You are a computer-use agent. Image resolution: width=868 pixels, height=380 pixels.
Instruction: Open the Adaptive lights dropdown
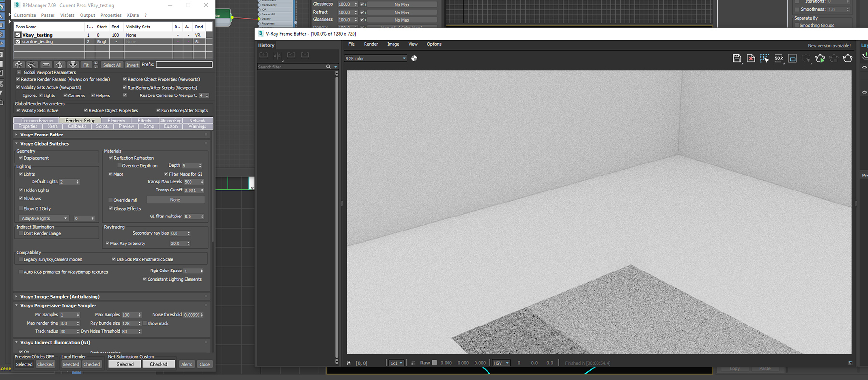coord(44,218)
